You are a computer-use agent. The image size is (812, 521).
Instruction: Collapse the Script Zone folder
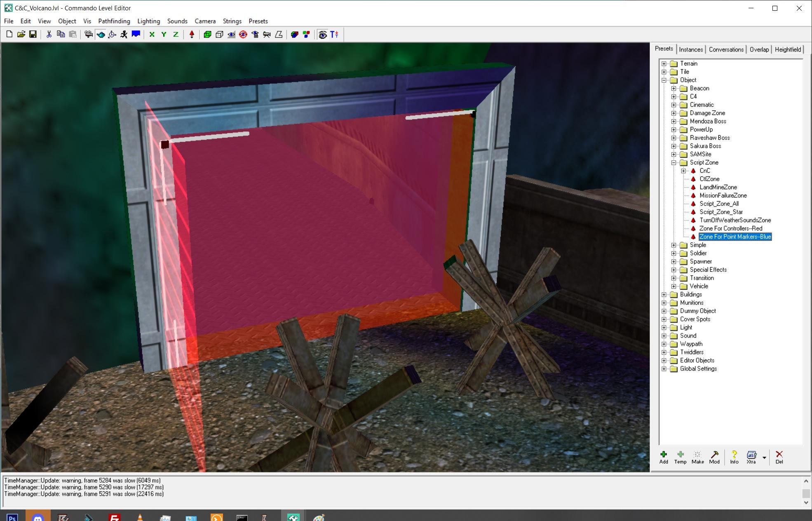(674, 162)
